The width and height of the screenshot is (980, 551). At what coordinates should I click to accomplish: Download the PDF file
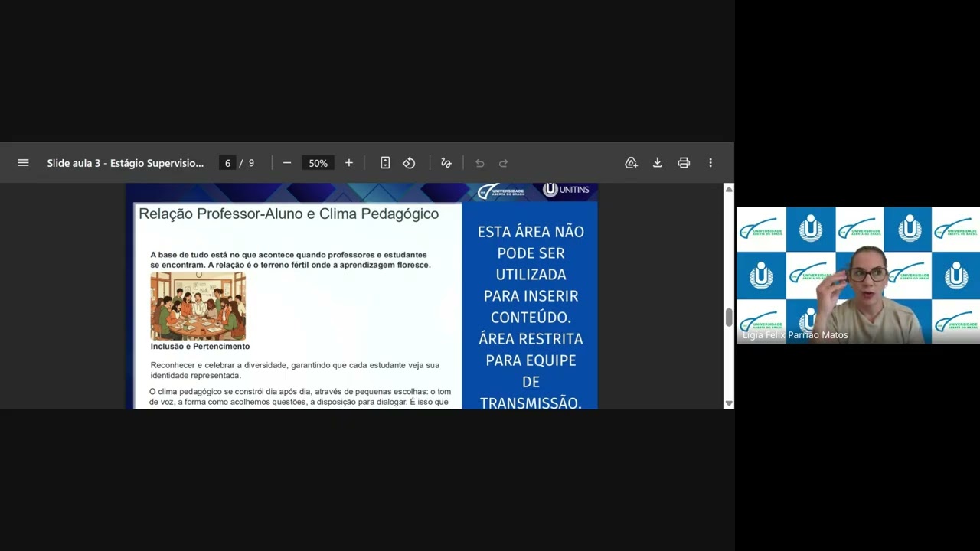tap(657, 163)
